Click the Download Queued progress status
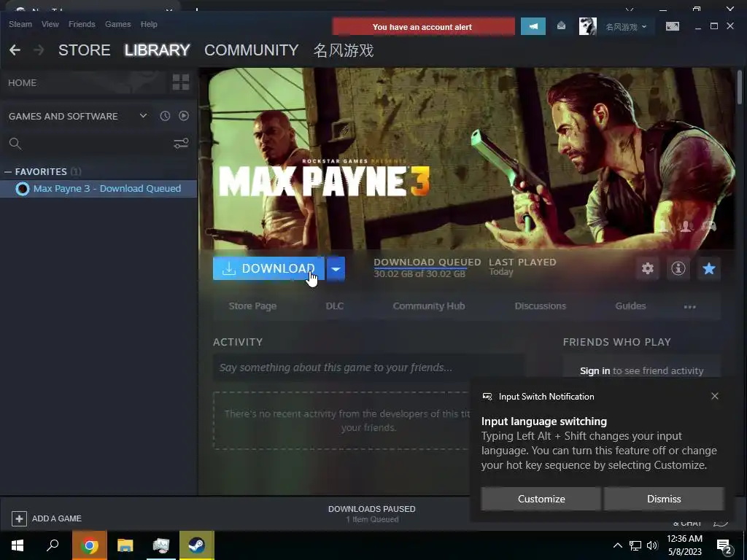The height and width of the screenshot is (560, 747). pyautogui.click(x=427, y=268)
